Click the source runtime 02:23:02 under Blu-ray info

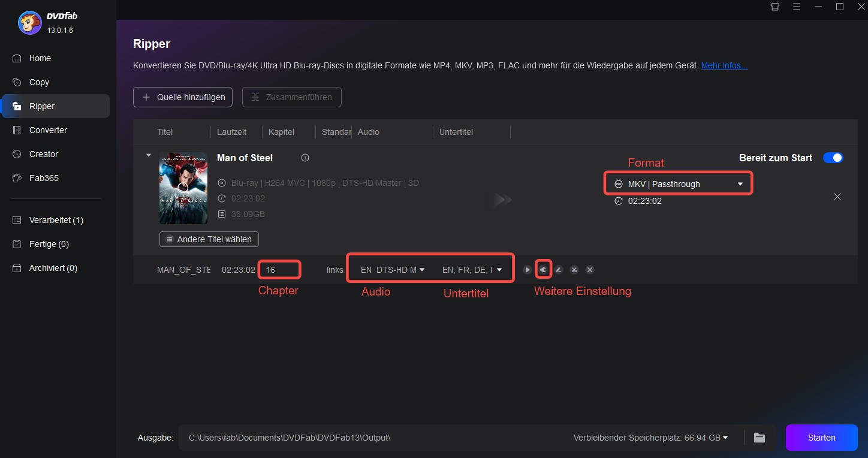248,198
